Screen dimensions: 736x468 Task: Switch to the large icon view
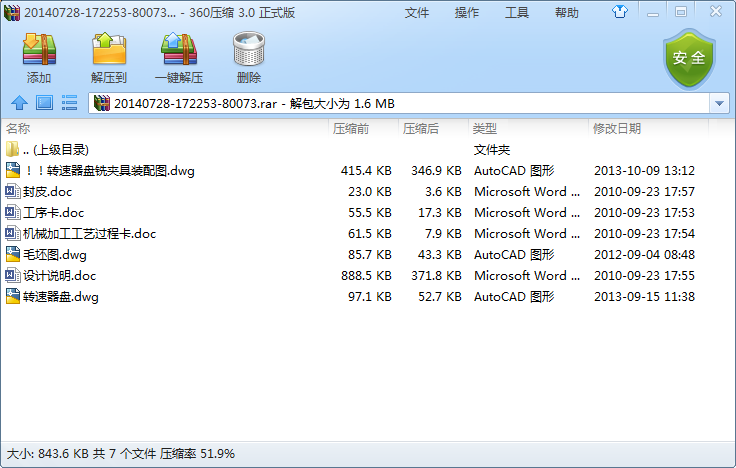tap(44, 103)
